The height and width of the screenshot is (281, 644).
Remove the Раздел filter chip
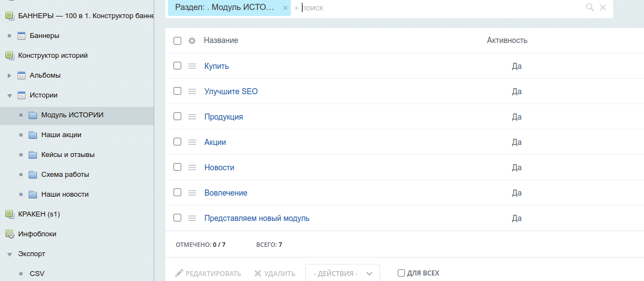coord(285,7)
